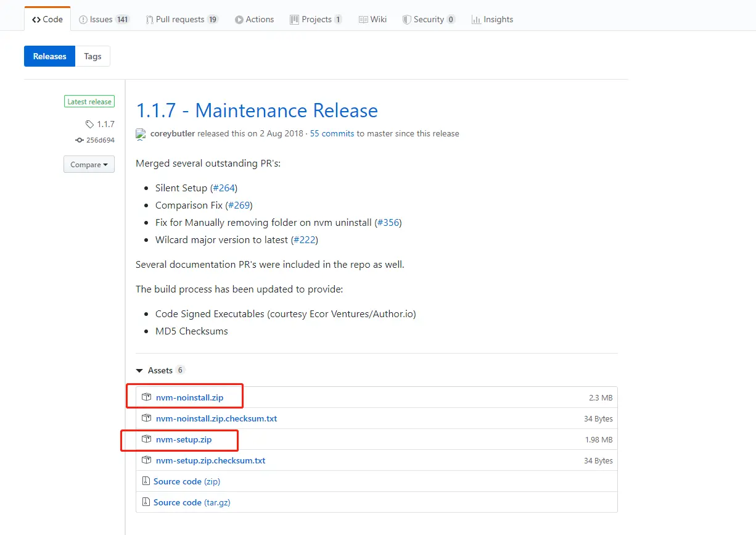The width and height of the screenshot is (756, 535).
Task: Click the Latest release badge
Action: coord(89,102)
